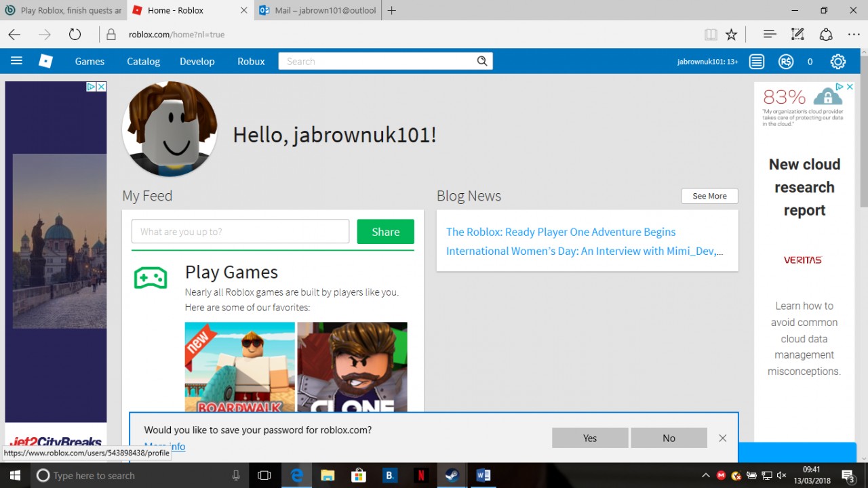Click the green game controller icon
Image resolution: width=868 pixels, height=488 pixels.
click(151, 278)
